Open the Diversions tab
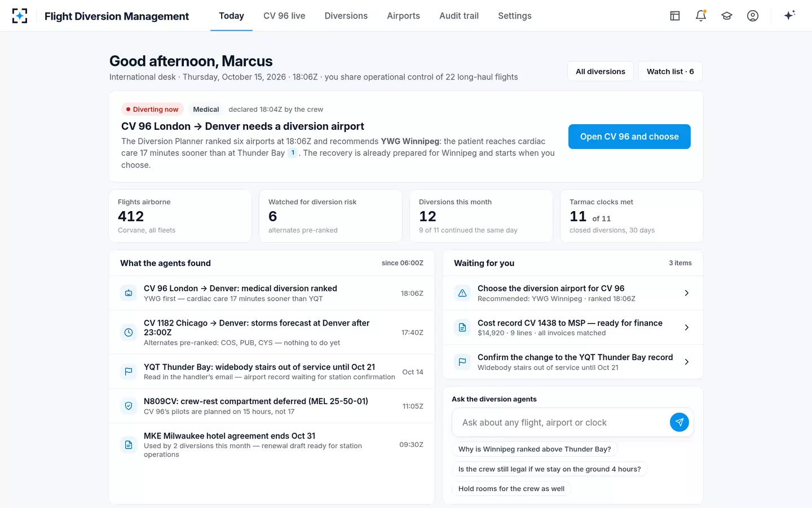Image resolution: width=812 pixels, height=508 pixels. (x=346, y=16)
